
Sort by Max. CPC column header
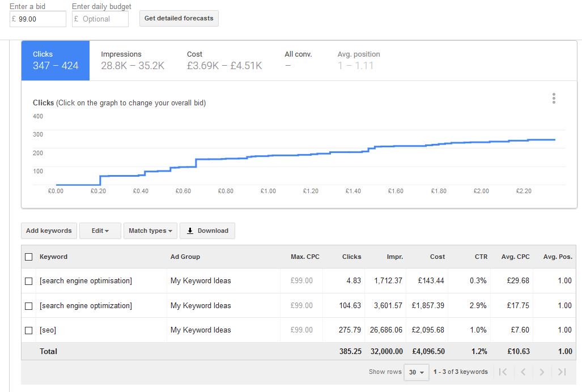pos(305,257)
